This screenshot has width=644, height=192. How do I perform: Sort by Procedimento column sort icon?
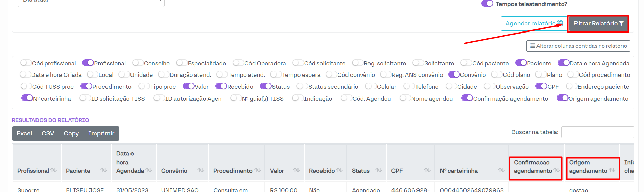(x=258, y=170)
